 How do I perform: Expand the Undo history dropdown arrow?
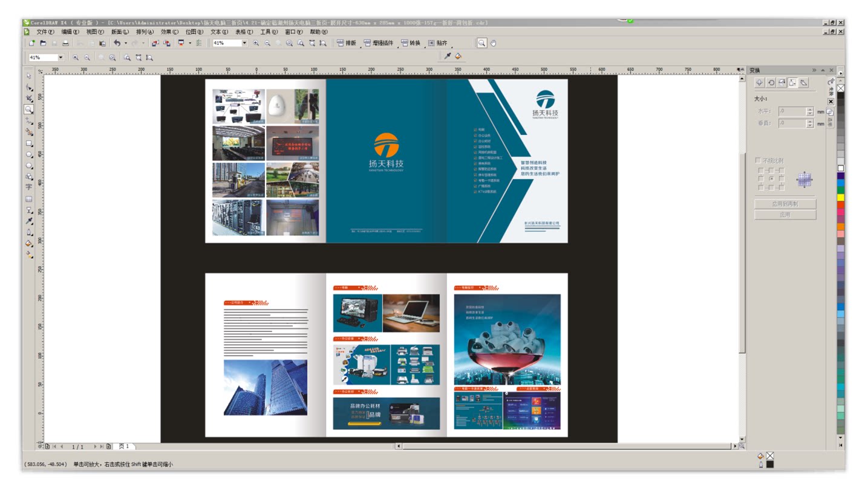coord(125,43)
